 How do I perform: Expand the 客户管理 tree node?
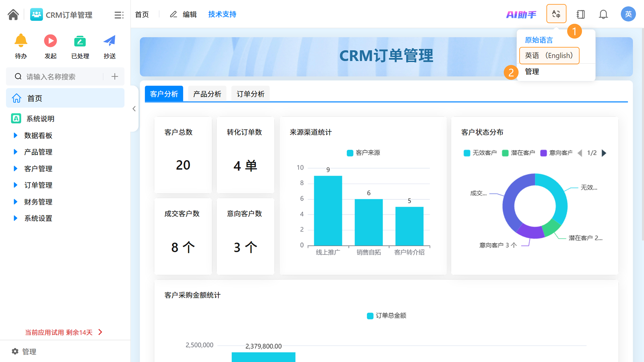(x=15, y=169)
